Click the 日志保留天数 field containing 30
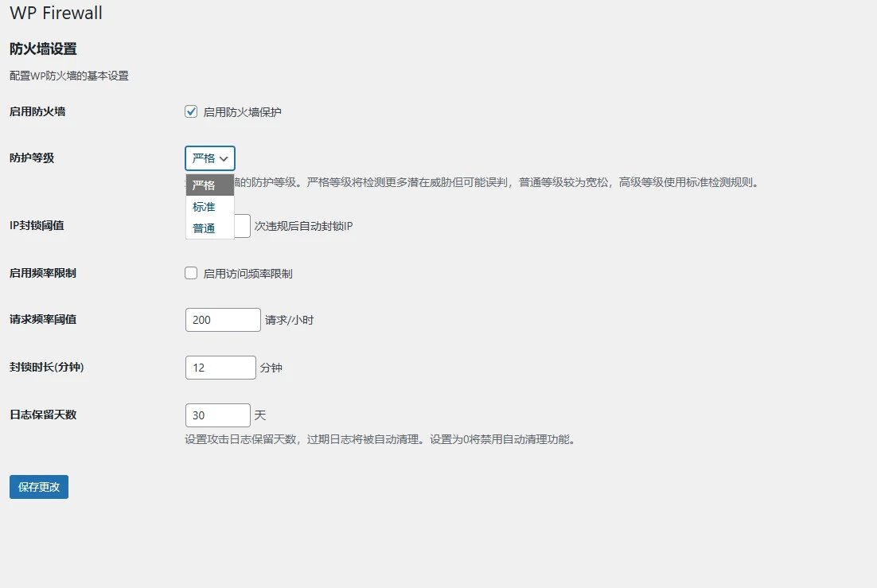Image resolution: width=877 pixels, height=588 pixels. pyautogui.click(x=217, y=415)
